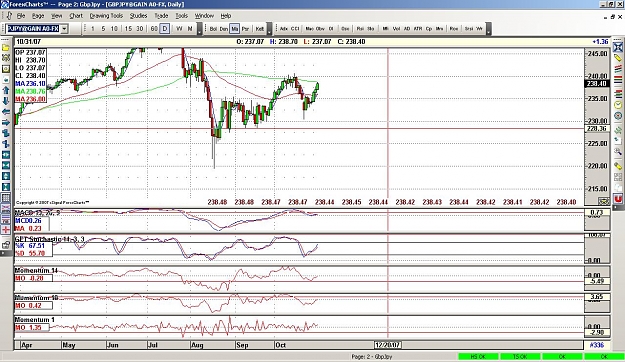
Task: Click the crosshair icon atop right toolbar
Action: point(618,47)
